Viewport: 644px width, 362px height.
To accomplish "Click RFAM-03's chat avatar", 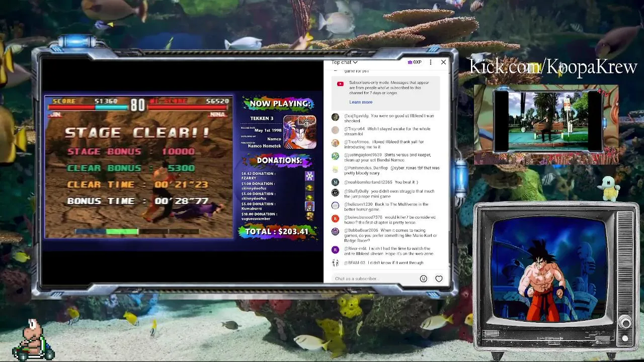I will point(335,262).
